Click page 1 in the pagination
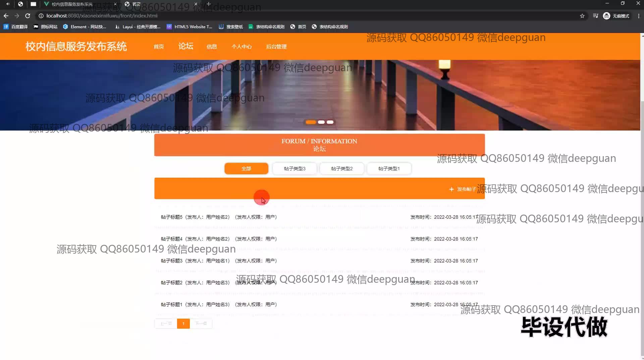644x360 pixels. click(183, 323)
